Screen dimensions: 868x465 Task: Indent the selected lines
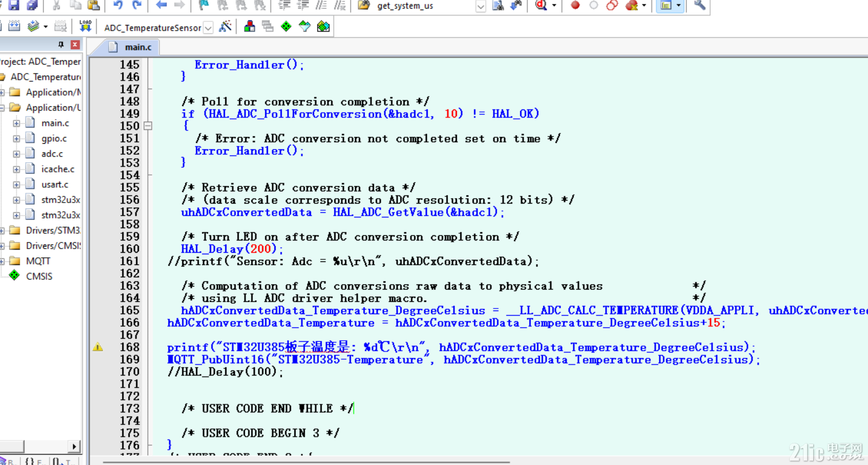click(x=284, y=5)
